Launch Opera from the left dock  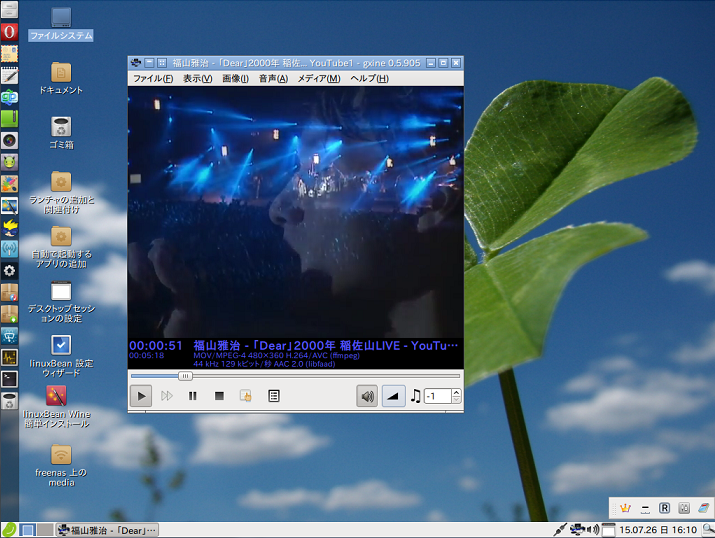pos(9,32)
